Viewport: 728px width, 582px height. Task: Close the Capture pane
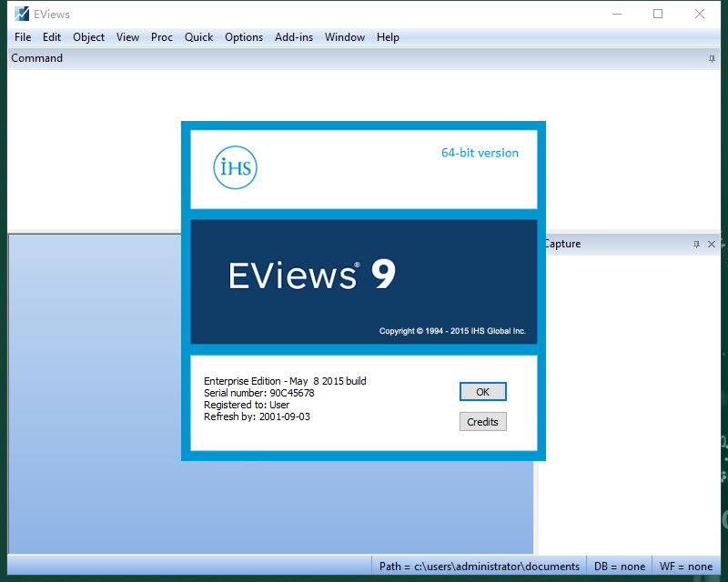click(x=712, y=244)
